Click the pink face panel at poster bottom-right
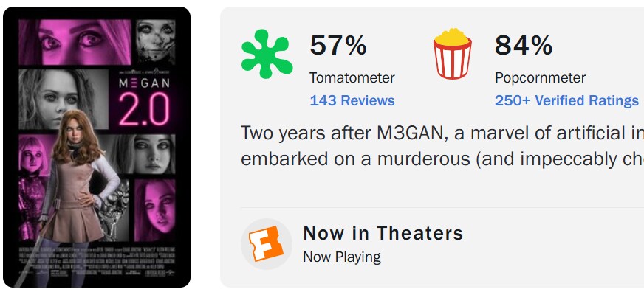The width and height of the screenshot is (644, 295). (x=155, y=209)
